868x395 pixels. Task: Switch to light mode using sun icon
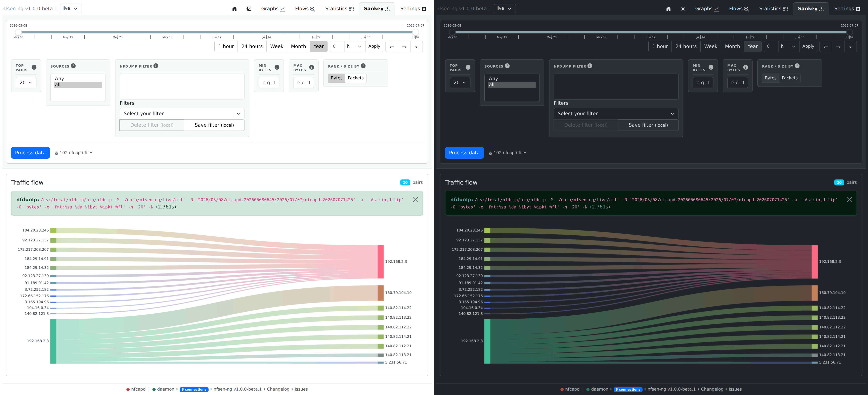(x=683, y=9)
